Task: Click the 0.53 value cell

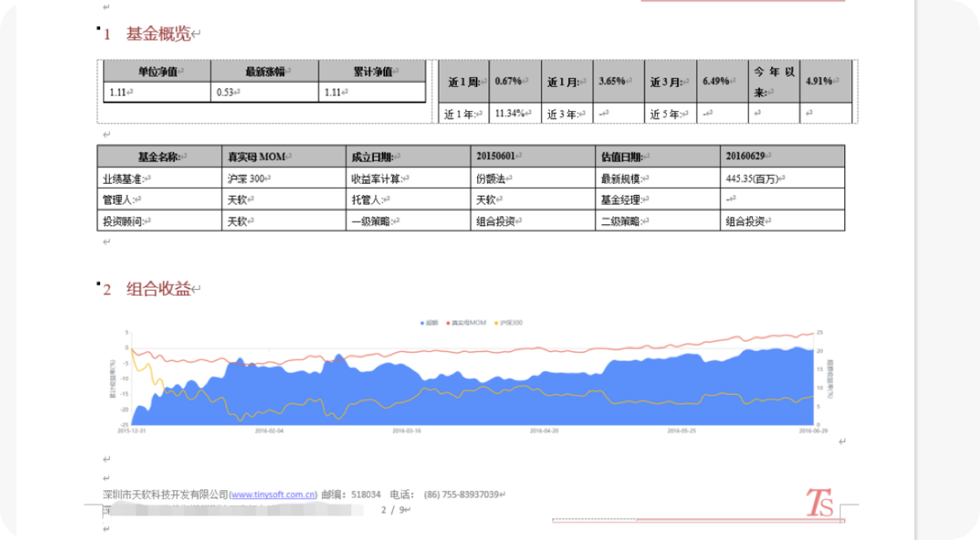Action: point(264,92)
